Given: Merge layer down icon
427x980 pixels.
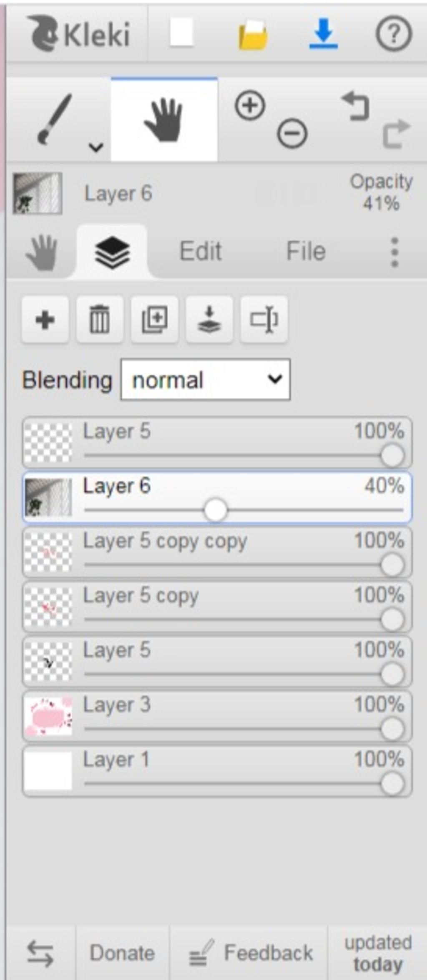Looking at the screenshot, I should (x=209, y=320).
